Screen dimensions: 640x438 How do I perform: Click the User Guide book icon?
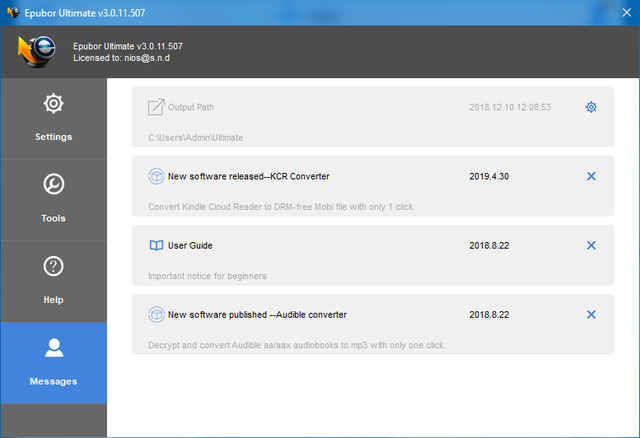[156, 245]
